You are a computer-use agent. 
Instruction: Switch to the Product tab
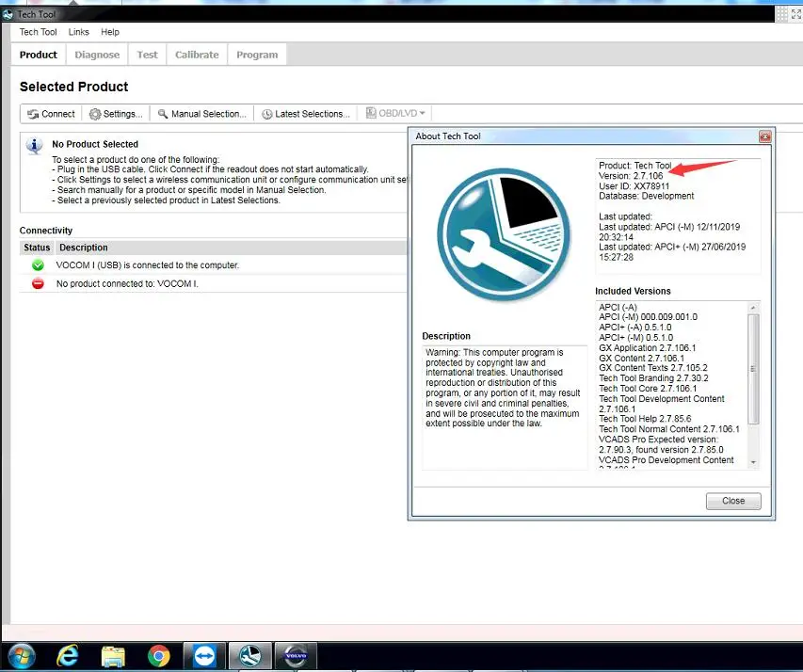tap(39, 55)
